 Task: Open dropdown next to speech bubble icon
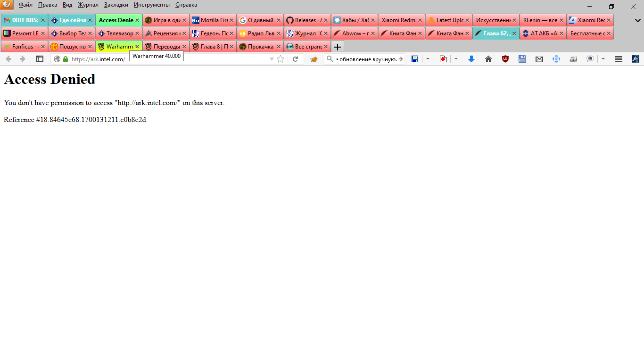[603, 59]
